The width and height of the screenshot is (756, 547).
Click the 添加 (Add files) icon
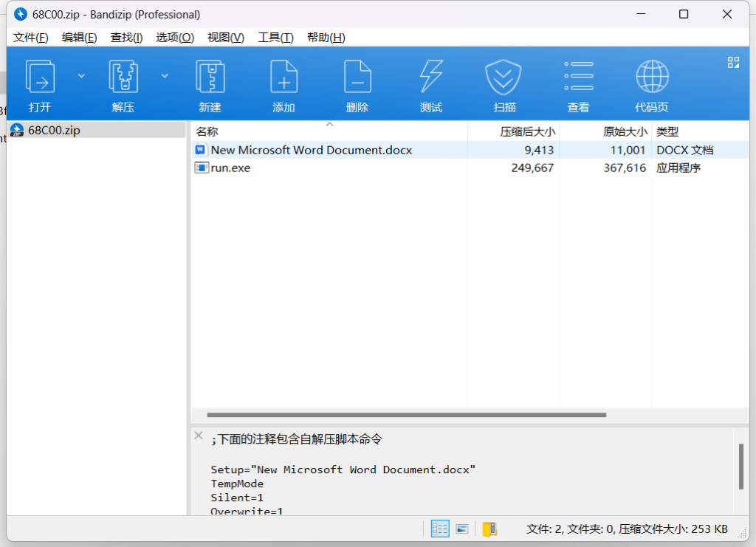[x=283, y=78]
